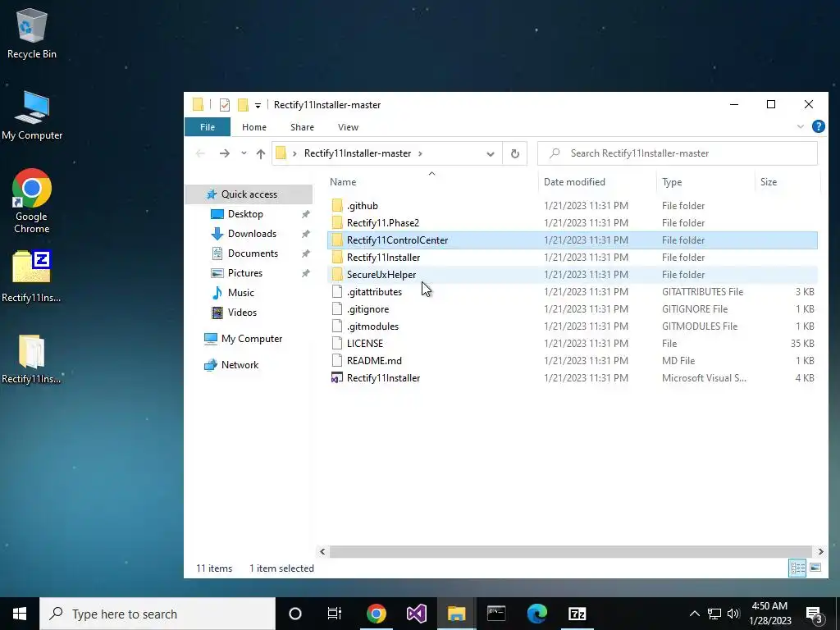The image size is (840, 630).
Task: Open Pictures in the navigation pane
Action: [244, 273]
